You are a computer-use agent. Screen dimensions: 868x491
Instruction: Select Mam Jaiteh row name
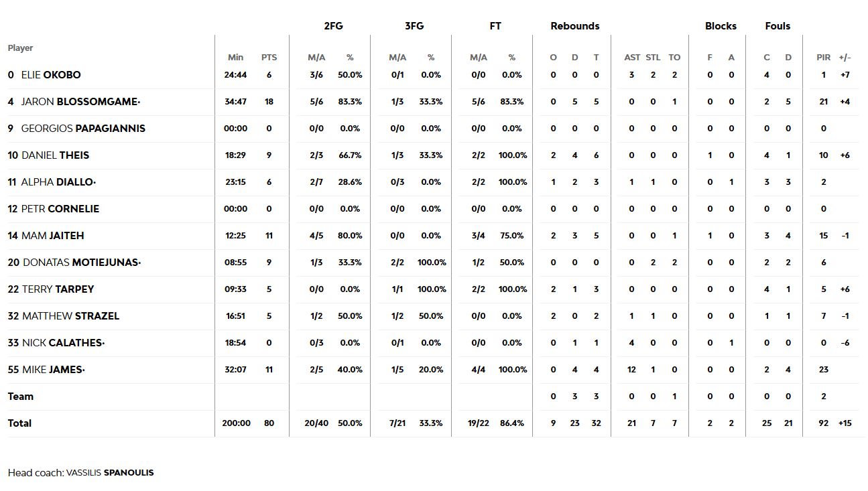[52, 236]
